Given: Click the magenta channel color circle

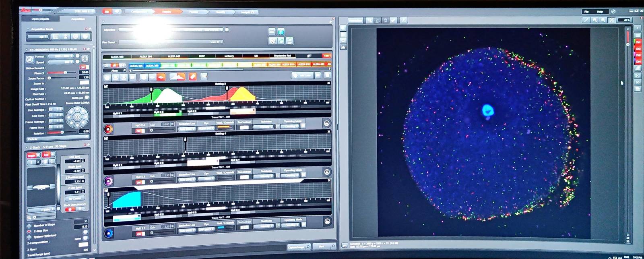Looking at the screenshot, I should point(108,181).
